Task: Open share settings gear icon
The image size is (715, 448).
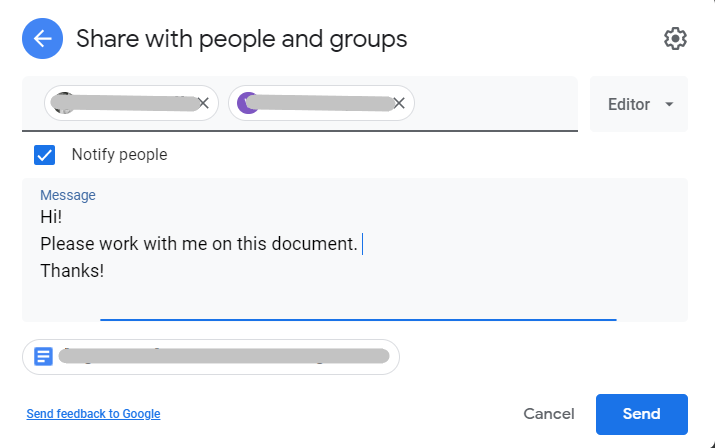Action: pos(675,39)
